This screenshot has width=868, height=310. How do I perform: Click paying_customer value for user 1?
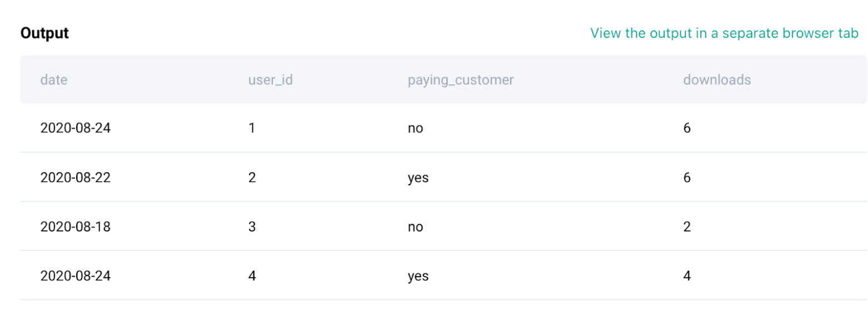tap(415, 129)
